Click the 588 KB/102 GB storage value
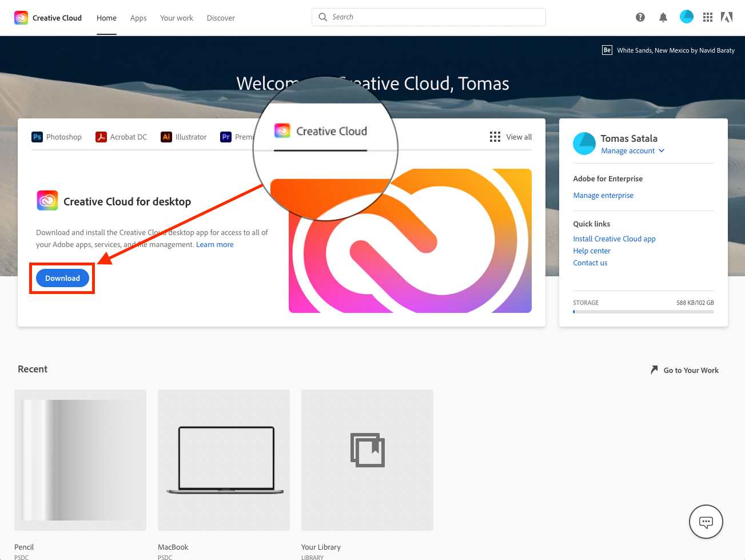 [695, 303]
